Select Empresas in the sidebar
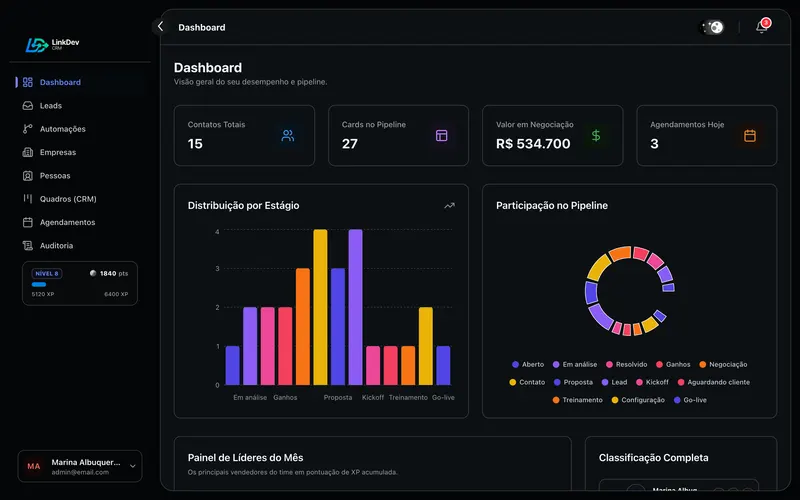The image size is (800, 500). tap(82, 152)
